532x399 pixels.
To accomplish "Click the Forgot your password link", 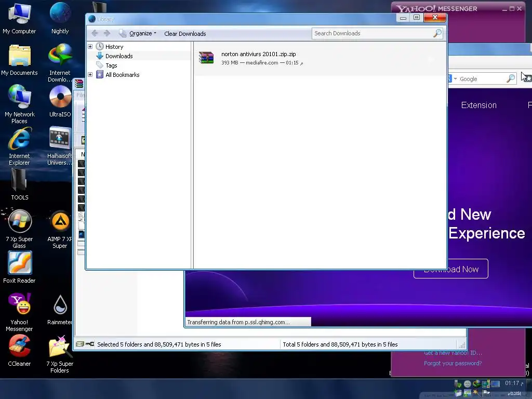I will point(453,363).
